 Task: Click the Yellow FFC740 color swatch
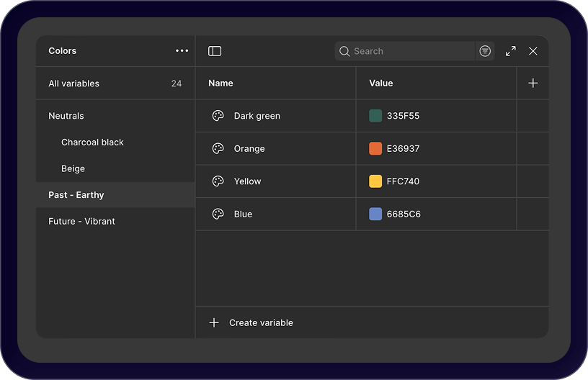(x=375, y=181)
